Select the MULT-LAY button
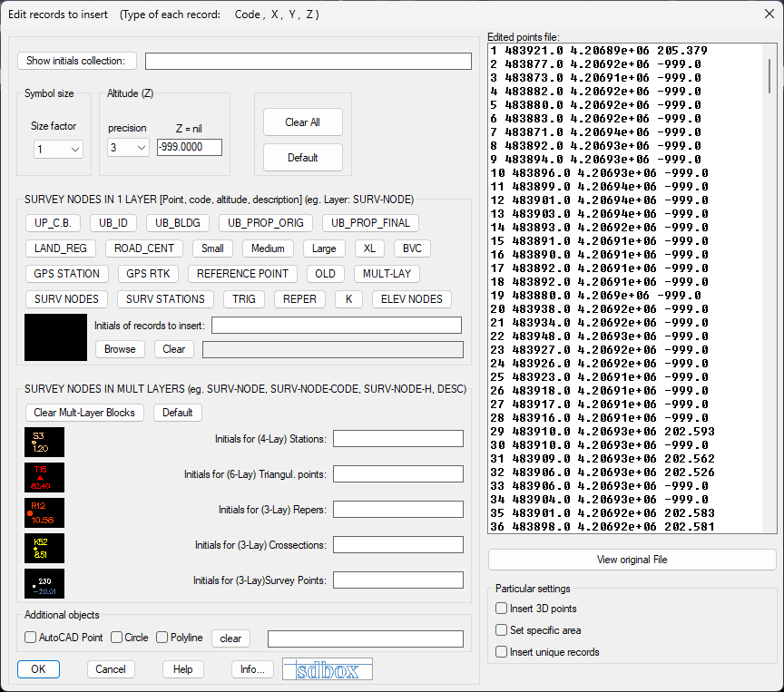 [387, 274]
